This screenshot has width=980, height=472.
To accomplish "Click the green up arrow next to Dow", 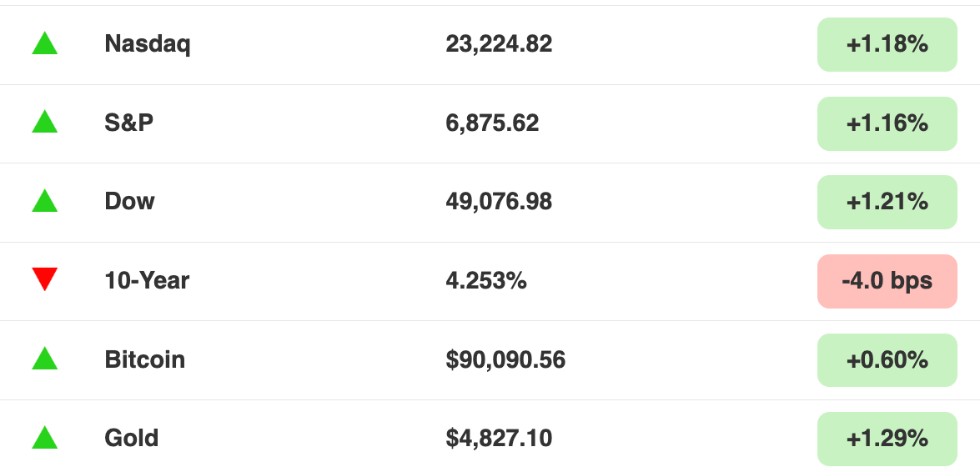I will click(x=45, y=201).
